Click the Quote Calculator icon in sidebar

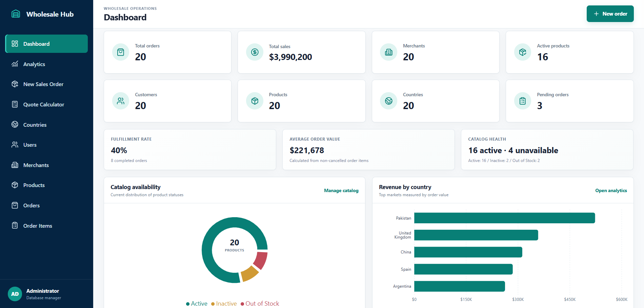click(x=15, y=104)
